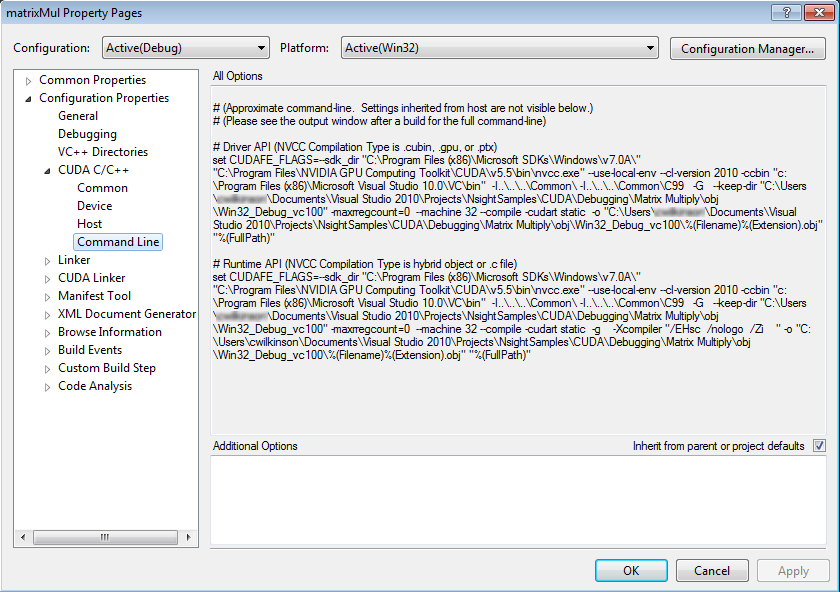The height and width of the screenshot is (592, 840).
Task: Click OK to apply property changes
Action: pyautogui.click(x=631, y=570)
